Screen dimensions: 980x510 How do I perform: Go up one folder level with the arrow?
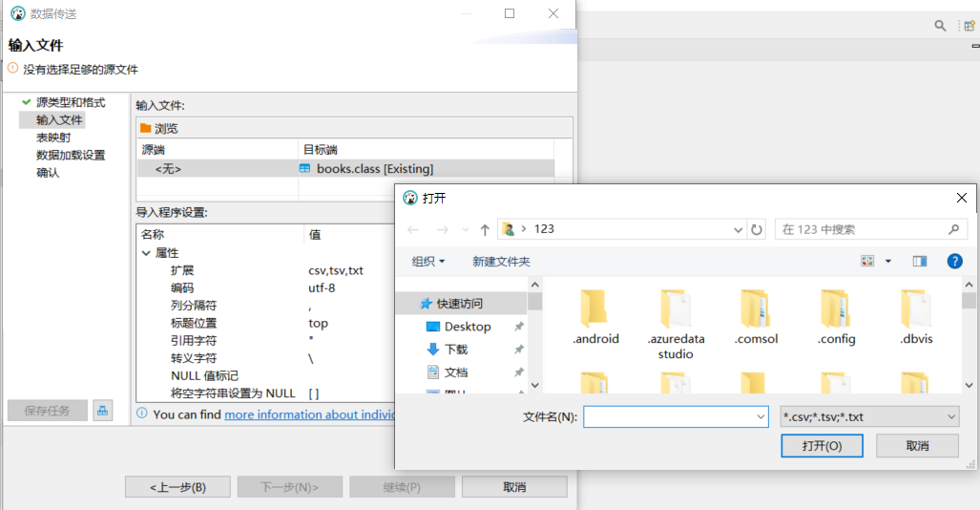tap(485, 229)
